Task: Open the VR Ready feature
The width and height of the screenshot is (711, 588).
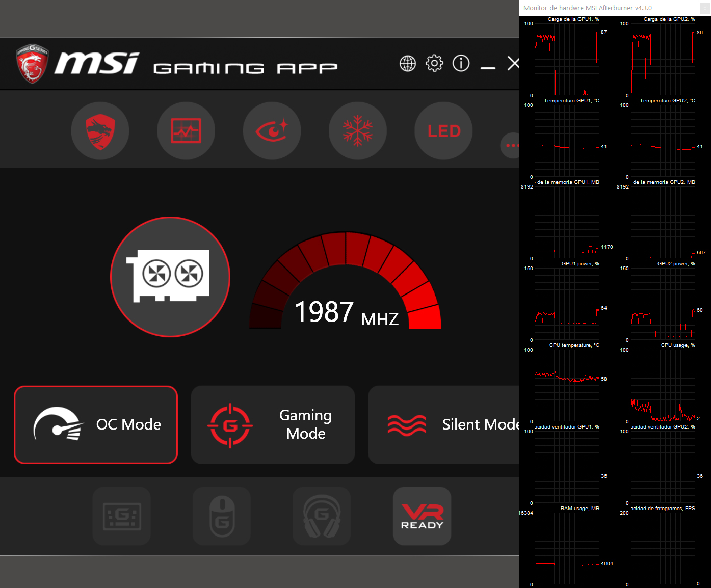Action: [422, 516]
